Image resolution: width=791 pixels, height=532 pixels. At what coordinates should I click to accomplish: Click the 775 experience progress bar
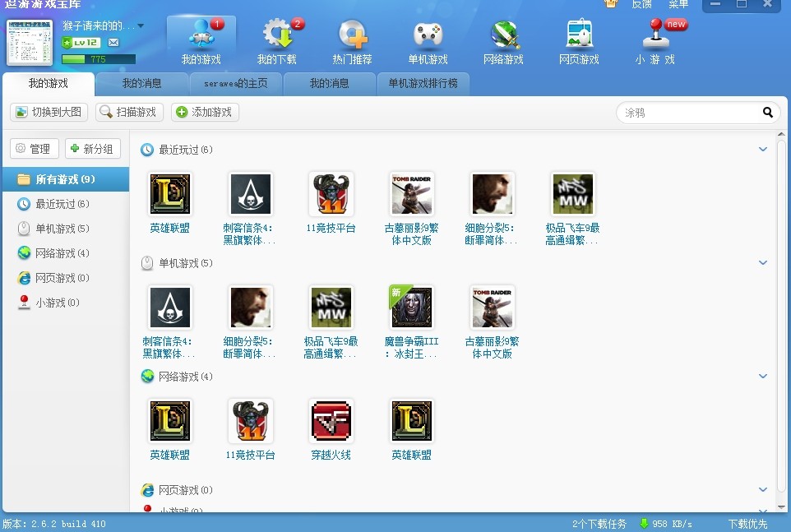(x=99, y=59)
